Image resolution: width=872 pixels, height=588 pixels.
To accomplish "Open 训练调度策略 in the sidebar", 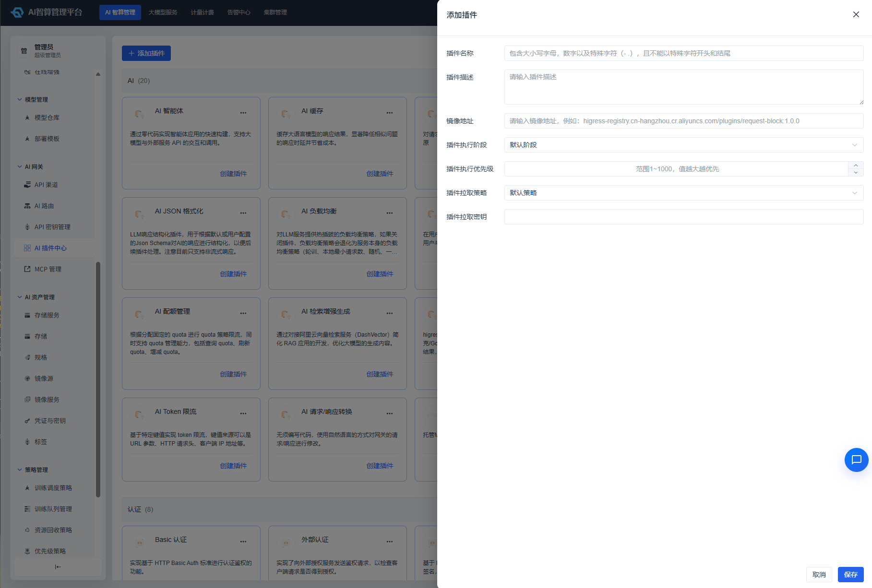I will pyautogui.click(x=54, y=488).
